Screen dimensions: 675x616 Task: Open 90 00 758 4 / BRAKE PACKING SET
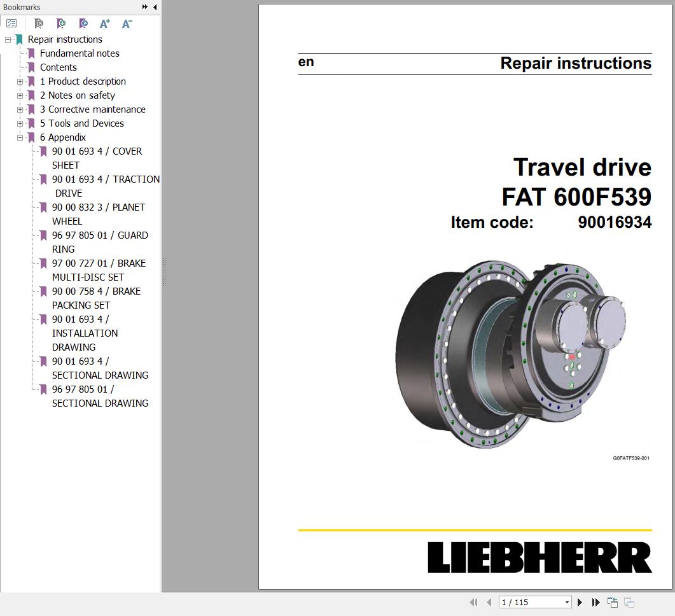pyautogui.click(x=97, y=298)
